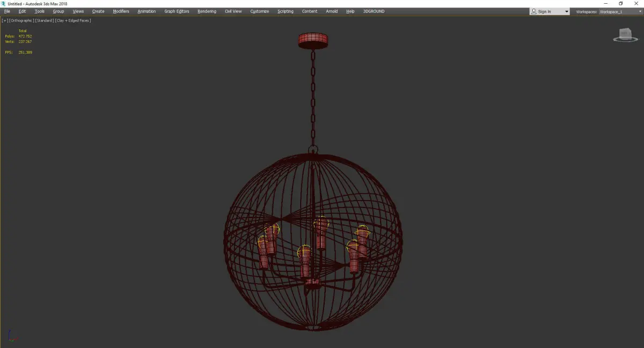Open the Create menu
Image resolution: width=644 pixels, height=348 pixels.
(98, 11)
